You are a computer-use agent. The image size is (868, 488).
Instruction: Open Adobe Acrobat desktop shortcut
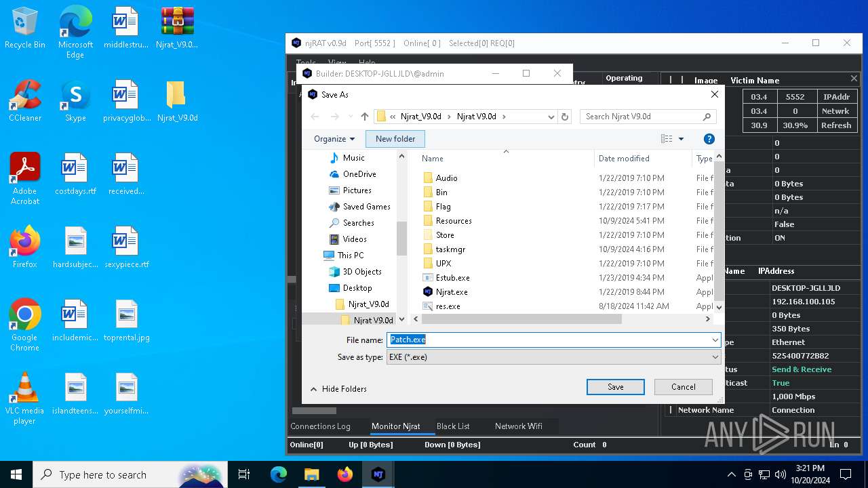click(25, 178)
